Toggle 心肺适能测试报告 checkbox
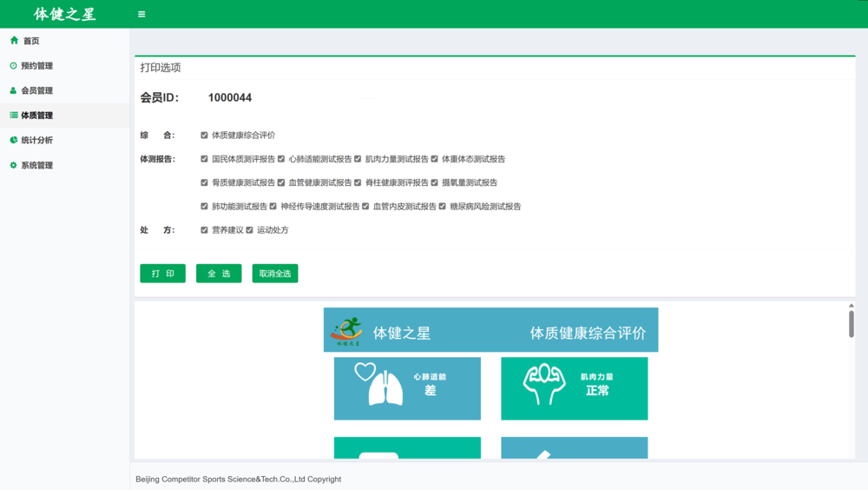This screenshot has height=490, width=868. point(281,159)
